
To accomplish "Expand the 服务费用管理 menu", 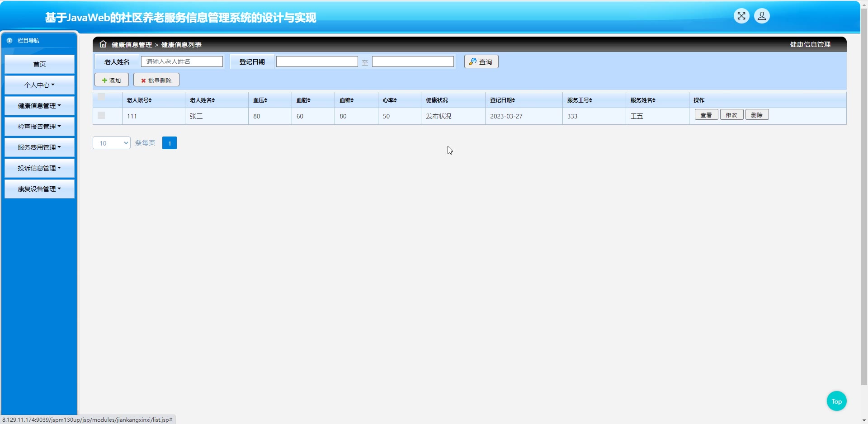I will tap(39, 147).
